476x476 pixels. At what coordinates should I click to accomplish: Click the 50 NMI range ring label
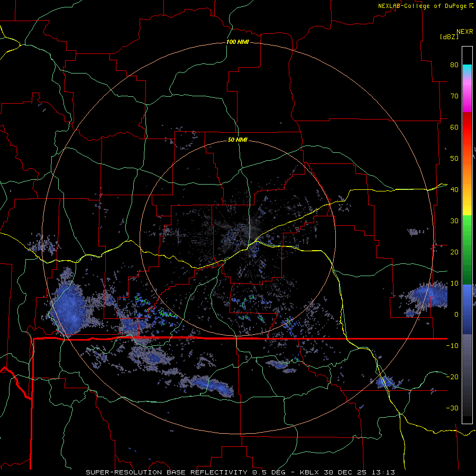click(x=237, y=140)
